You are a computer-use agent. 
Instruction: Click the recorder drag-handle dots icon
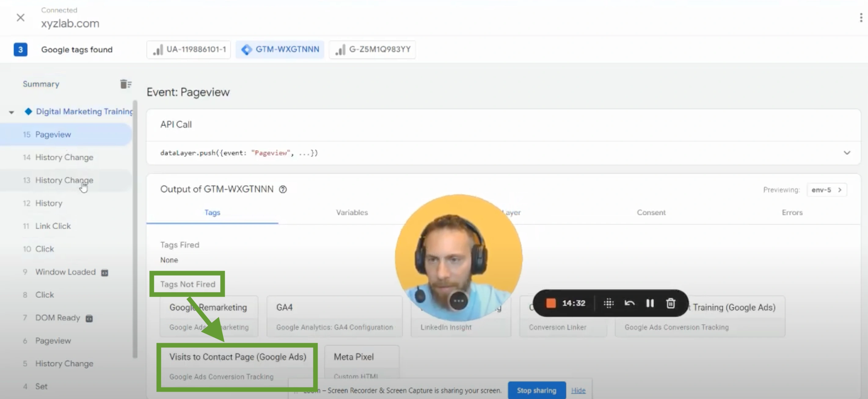coord(608,303)
